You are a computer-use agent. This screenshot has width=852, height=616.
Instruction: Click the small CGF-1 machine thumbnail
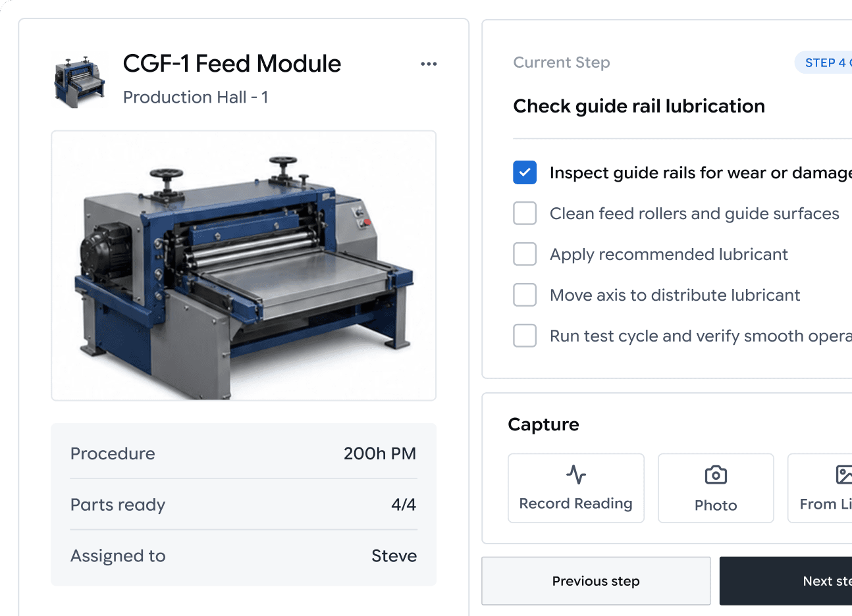point(79,81)
